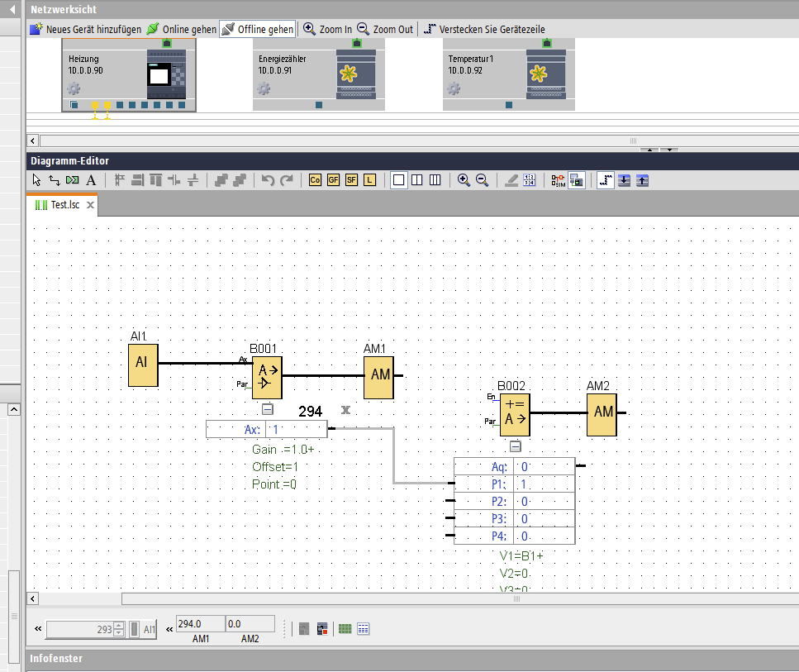Collapse B002 parameter table

click(x=515, y=446)
